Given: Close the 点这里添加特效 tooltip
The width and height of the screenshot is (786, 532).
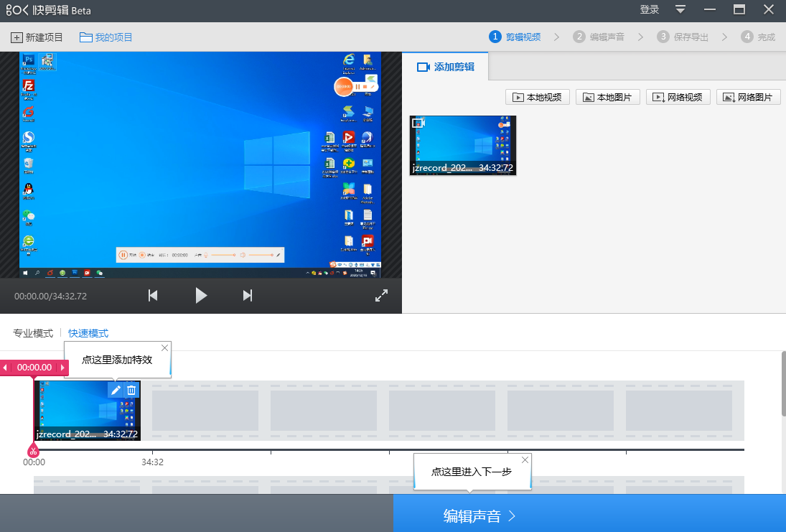Looking at the screenshot, I should [164, 348].
